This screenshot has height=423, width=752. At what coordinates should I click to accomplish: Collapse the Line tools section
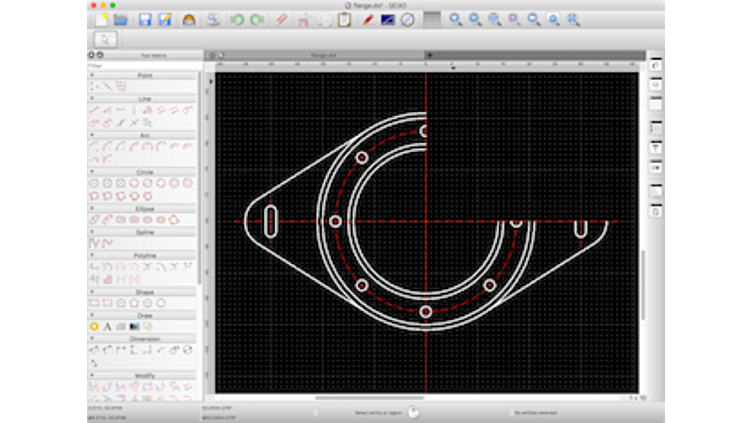145,99
